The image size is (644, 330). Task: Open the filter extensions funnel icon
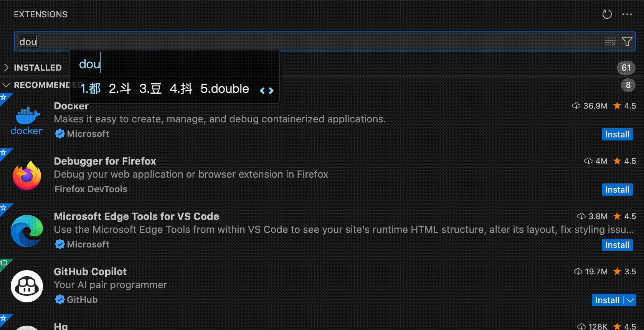tap(627, 41)
